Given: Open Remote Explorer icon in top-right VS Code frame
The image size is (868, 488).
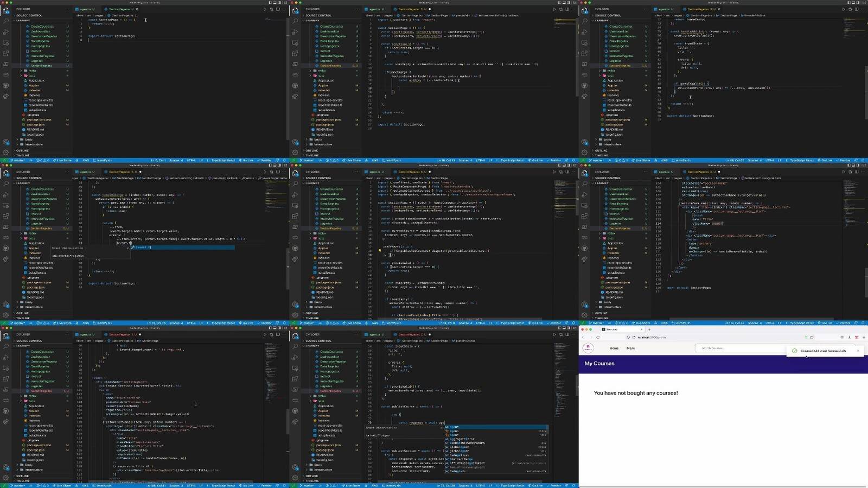Looking at the screenshot, I should 584,43.
